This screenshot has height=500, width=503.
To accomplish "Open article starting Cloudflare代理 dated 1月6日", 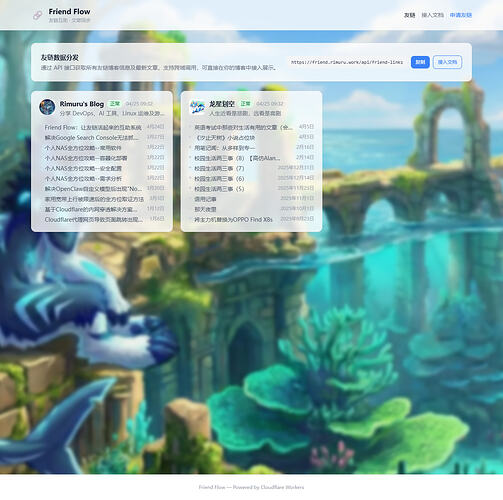I will pyautogui.click(x=94, y=220).
